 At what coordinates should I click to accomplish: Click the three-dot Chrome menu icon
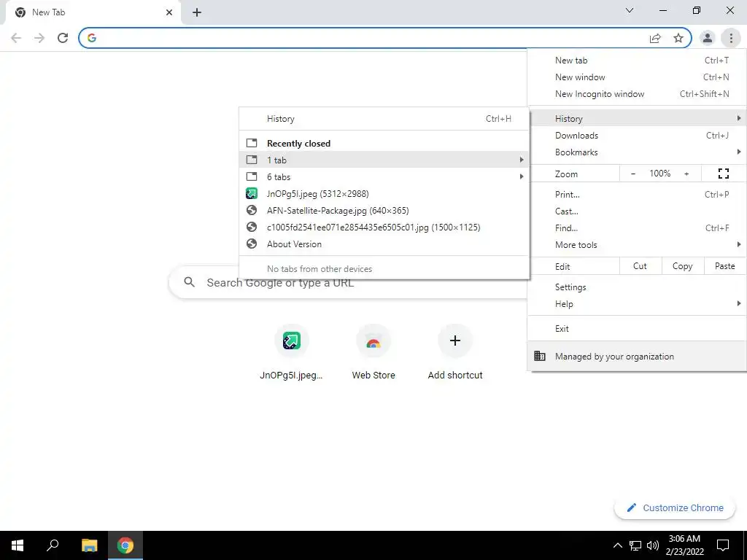(731, 38)
